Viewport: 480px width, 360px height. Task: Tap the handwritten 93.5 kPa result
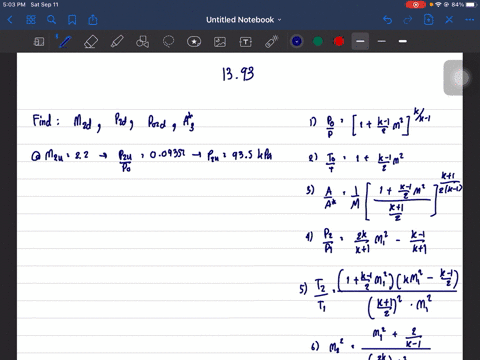[252, 155]
